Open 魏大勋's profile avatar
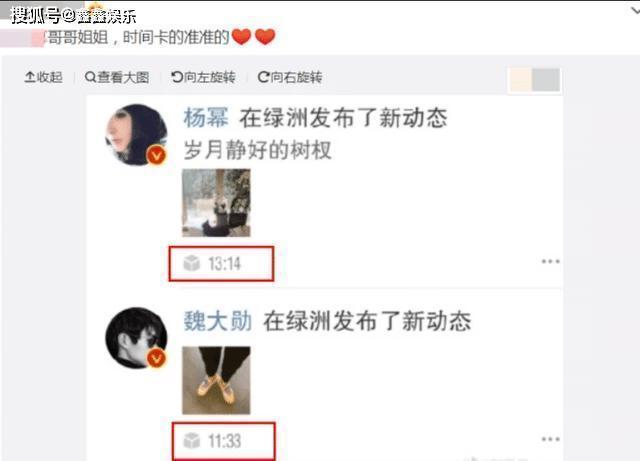Viewport: 640px width, 461px height. [x=136, y=338]
